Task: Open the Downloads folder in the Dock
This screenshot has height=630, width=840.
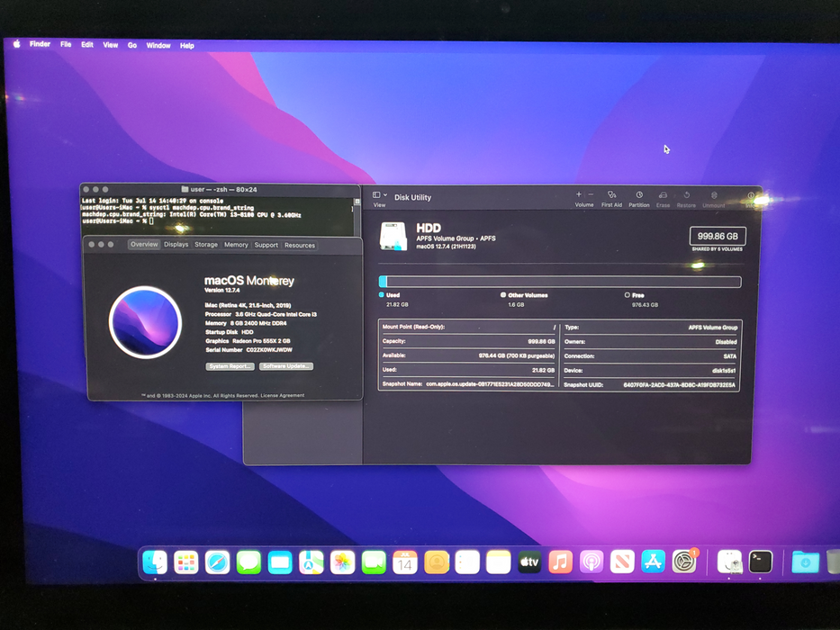Action: click(805, 562)
